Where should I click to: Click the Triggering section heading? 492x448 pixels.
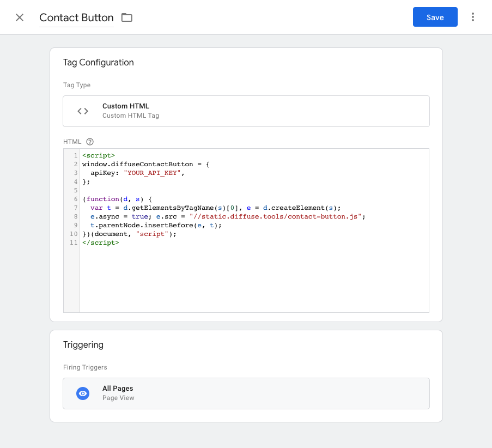[83, 344]
